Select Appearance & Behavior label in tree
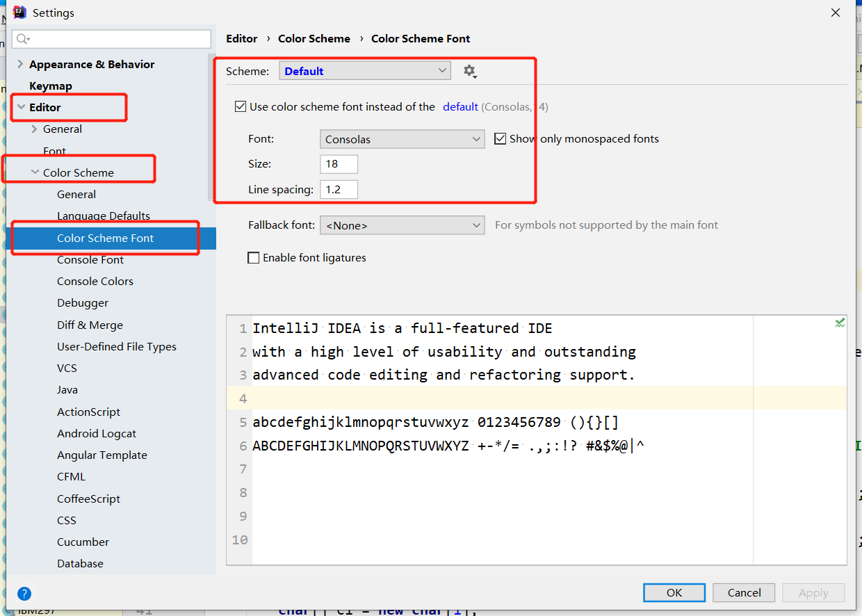Image resolution: width=862 pixels, height=616 pixels. point(92,64)
